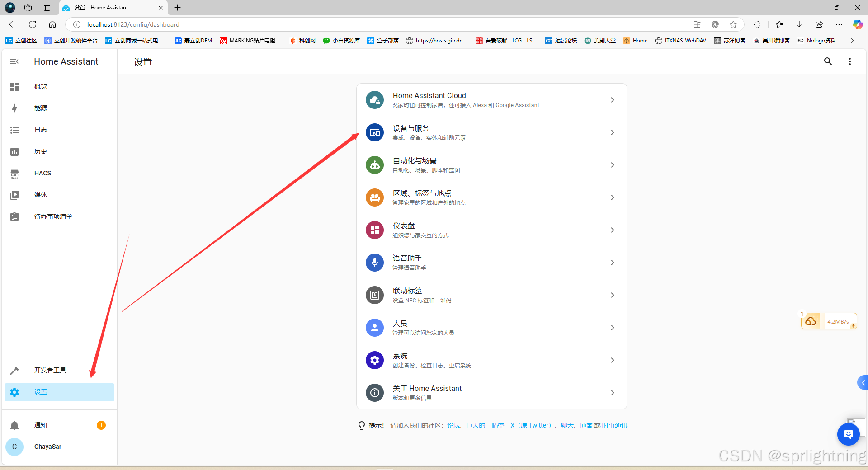Open the 日志 logbook list icon

pyautogui.click(x=14, y=130)
